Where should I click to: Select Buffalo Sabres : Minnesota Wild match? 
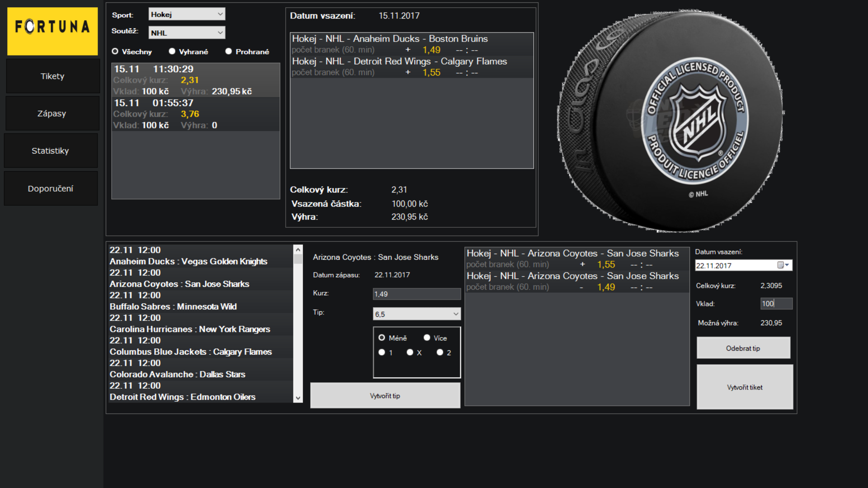(201, 301)
